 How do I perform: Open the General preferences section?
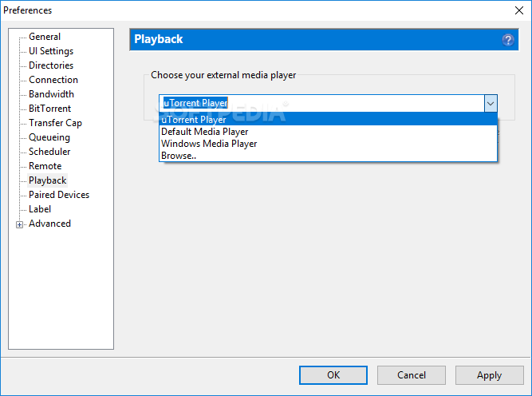tap(45, 37)
